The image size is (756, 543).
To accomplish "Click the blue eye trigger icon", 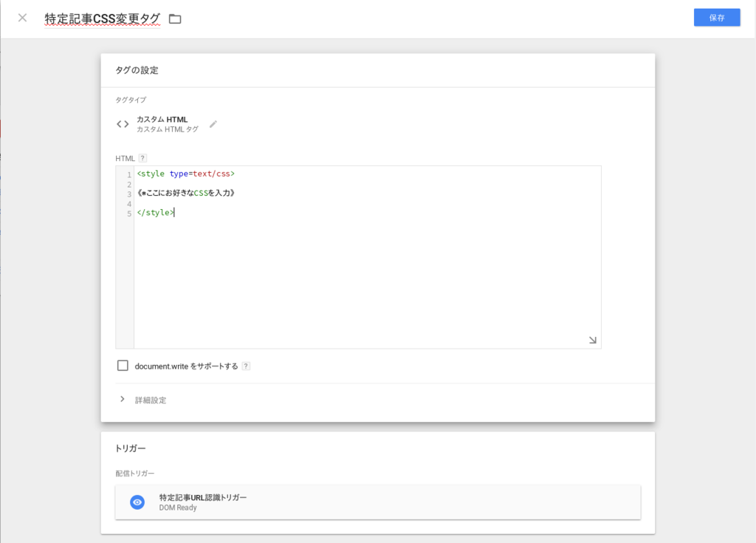I will pyautogui.click(x=137, y=502).
